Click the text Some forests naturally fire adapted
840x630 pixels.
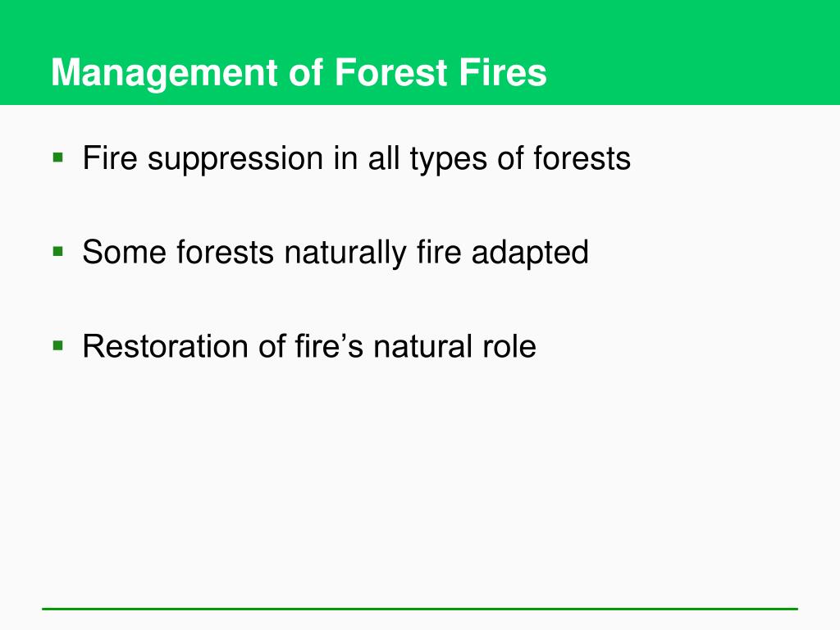(336, 253)
